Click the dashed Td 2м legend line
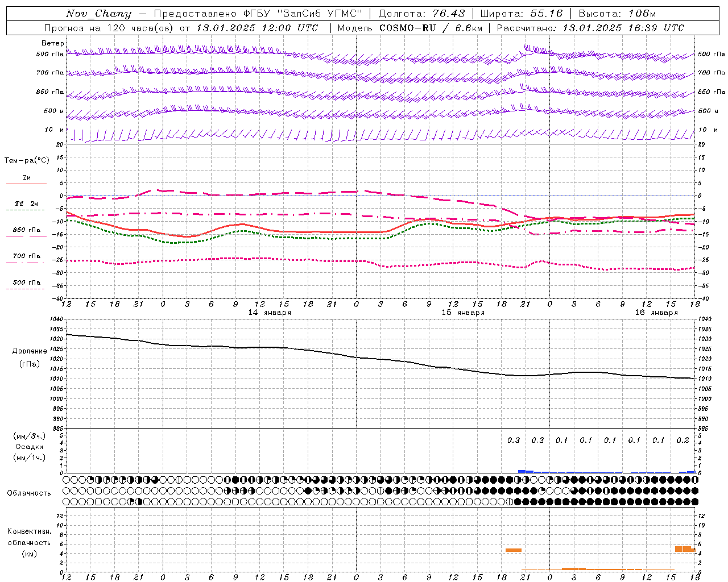This screenshot has height=582, width=728. point(25,210)
